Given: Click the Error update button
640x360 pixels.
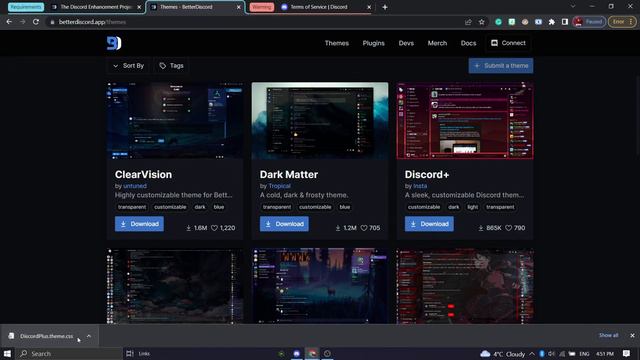Looking at the screenshot, I should pyautogui.click(x=622, y=22).
